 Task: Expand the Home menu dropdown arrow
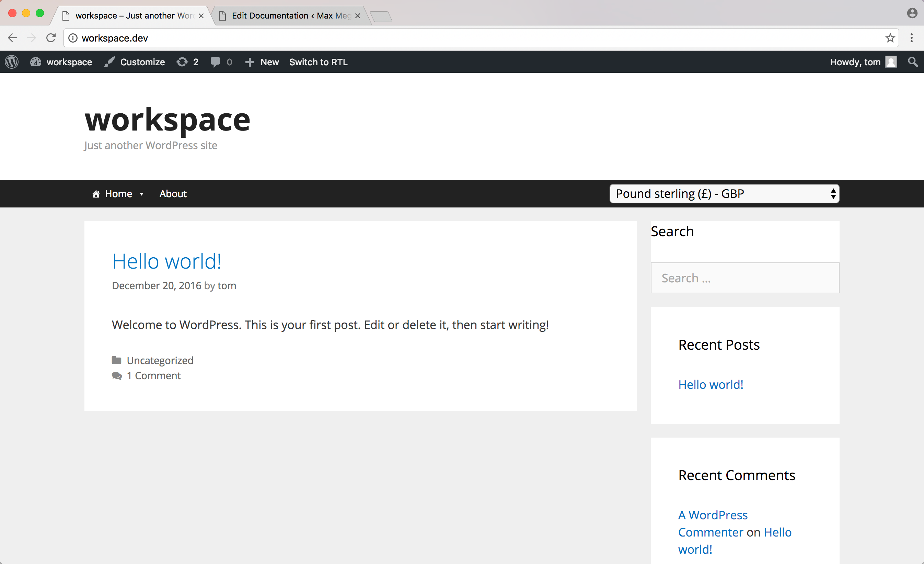[141, 194]
